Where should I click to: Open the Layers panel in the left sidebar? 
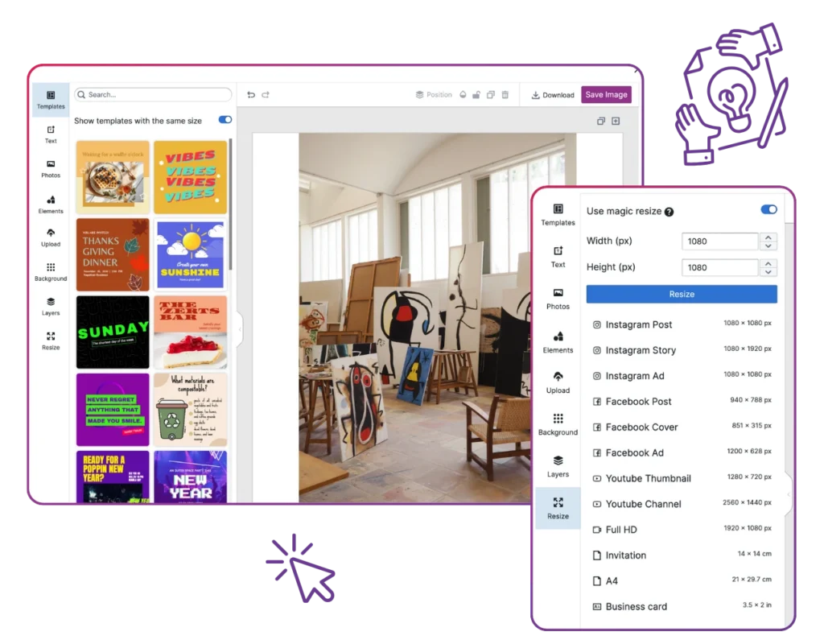(51, 307)
